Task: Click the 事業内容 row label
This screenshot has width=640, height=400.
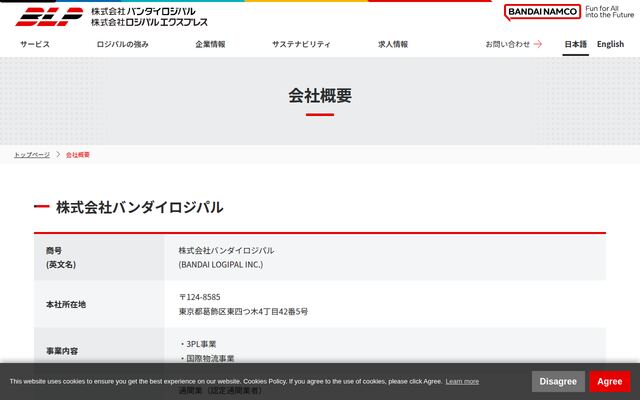Action: pos(62,351)
